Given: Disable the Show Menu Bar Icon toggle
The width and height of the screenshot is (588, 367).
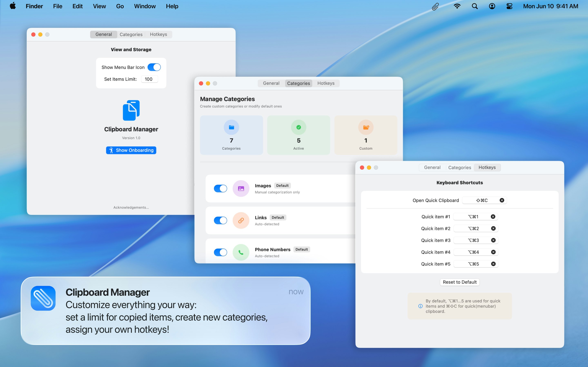Looking at the screenshot, I should click(x=155, y=67).
